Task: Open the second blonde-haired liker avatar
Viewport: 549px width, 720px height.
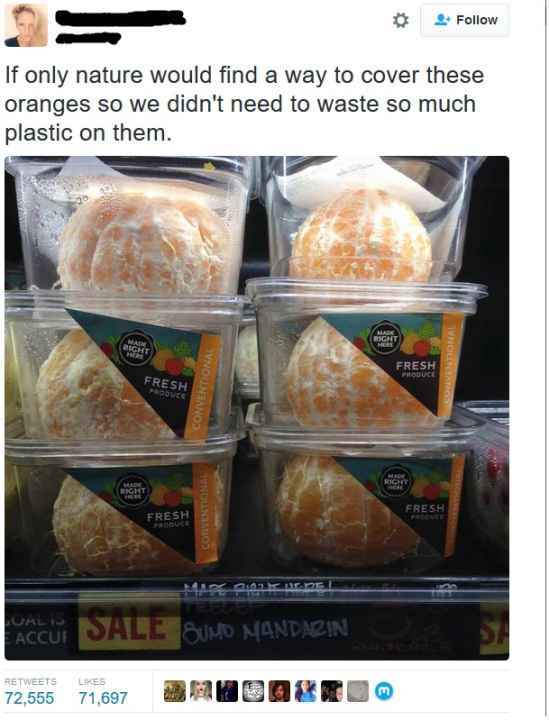Action: [201, 691]
